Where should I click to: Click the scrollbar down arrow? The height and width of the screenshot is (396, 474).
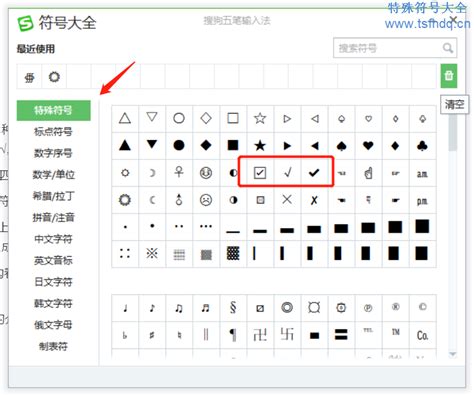click(452, 354)
